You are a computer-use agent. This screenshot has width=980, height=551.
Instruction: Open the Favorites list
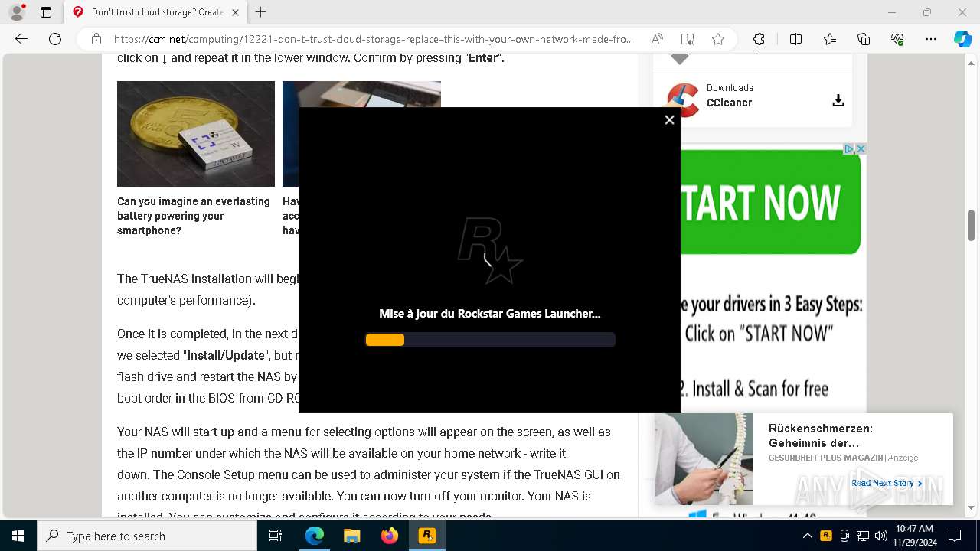[830, 39]
